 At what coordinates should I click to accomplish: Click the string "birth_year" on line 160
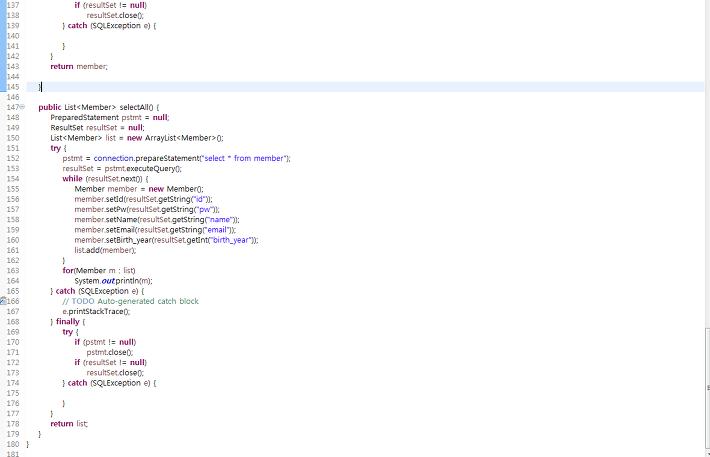point(231,240)
